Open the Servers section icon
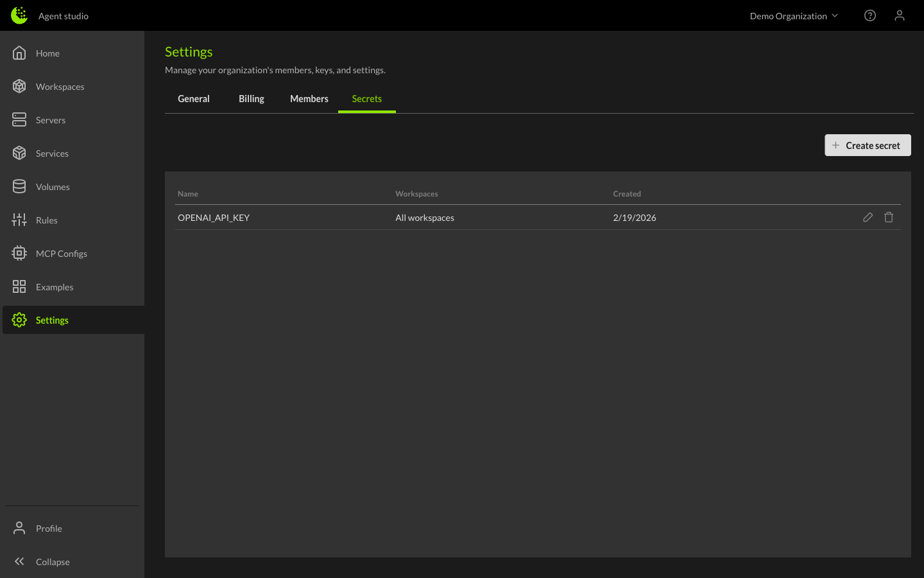 coord(19,119)
